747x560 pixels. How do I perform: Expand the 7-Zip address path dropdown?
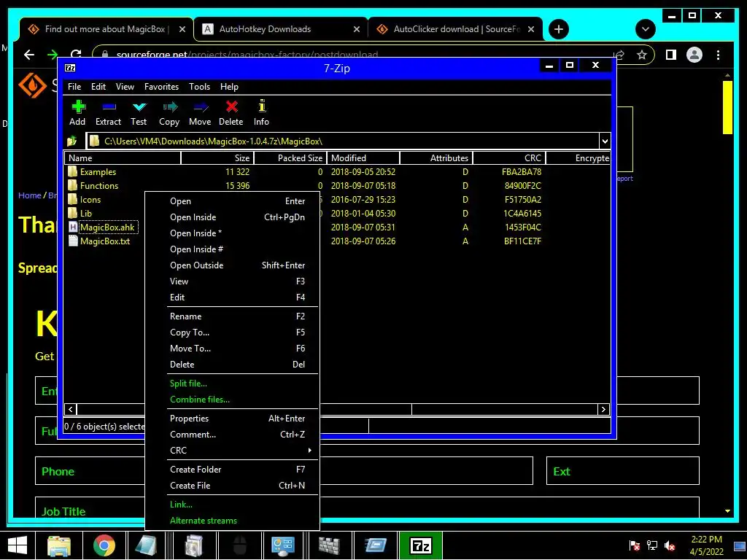coord(605,141)
